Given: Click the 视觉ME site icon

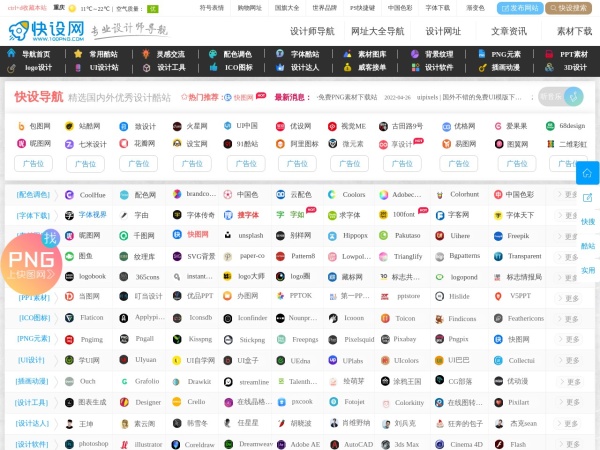Looking at the screenshot, I should [332, 126].
